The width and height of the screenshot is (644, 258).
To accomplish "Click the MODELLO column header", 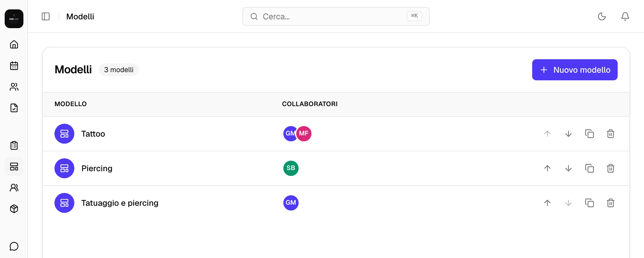I will (x=71, y=104).
